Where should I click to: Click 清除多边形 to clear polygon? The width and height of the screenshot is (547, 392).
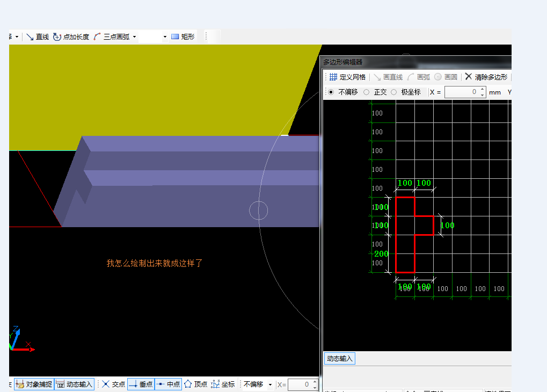[x=486, y=77]
